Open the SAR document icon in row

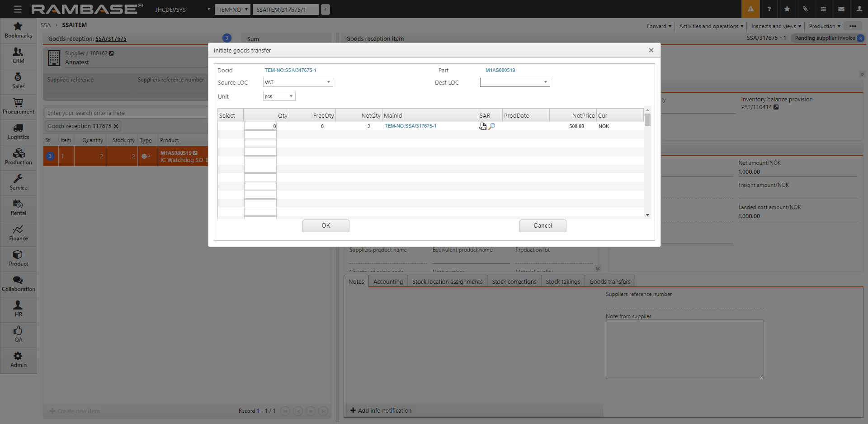pyautogui.click(x=483, y=126)
